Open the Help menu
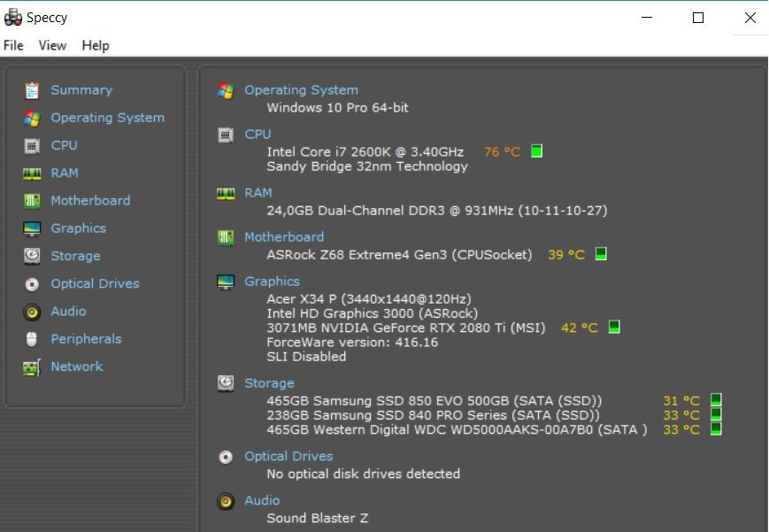 point(96,46)
